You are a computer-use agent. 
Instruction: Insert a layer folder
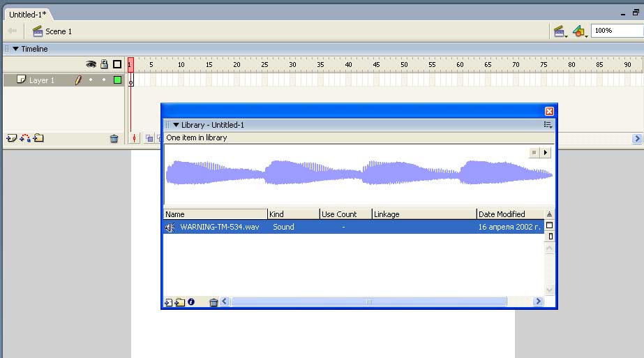pyautogui.click(x=38, y=138)
